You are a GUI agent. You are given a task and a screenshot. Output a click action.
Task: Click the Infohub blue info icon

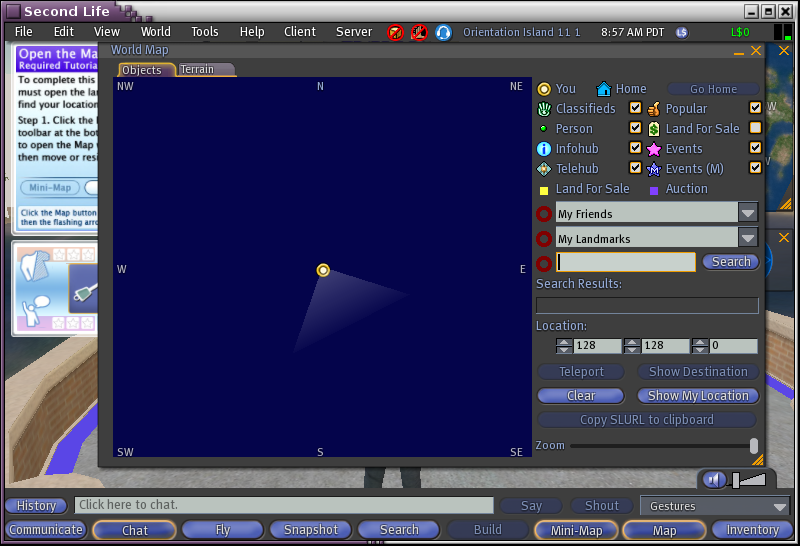coord(544,148)
